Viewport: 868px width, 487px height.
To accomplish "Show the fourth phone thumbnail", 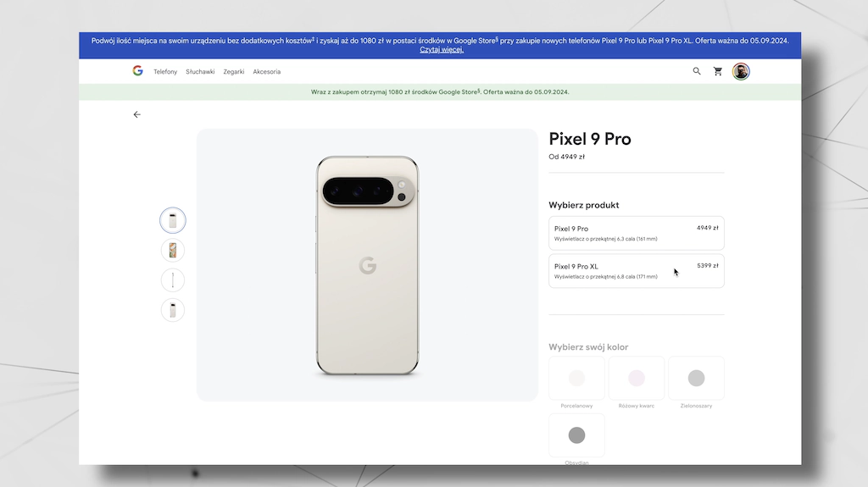I will pyautogui.click(x=173, y=310).
